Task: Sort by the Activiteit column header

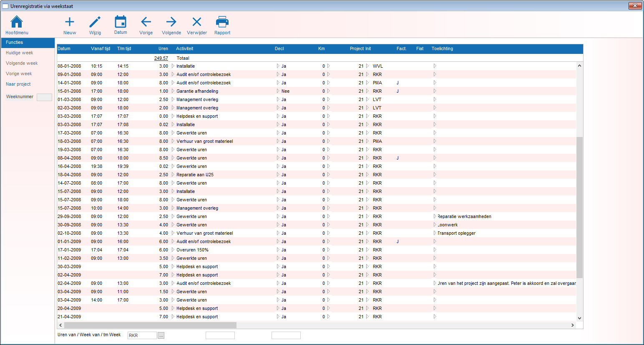Action: tap(185, 49)
